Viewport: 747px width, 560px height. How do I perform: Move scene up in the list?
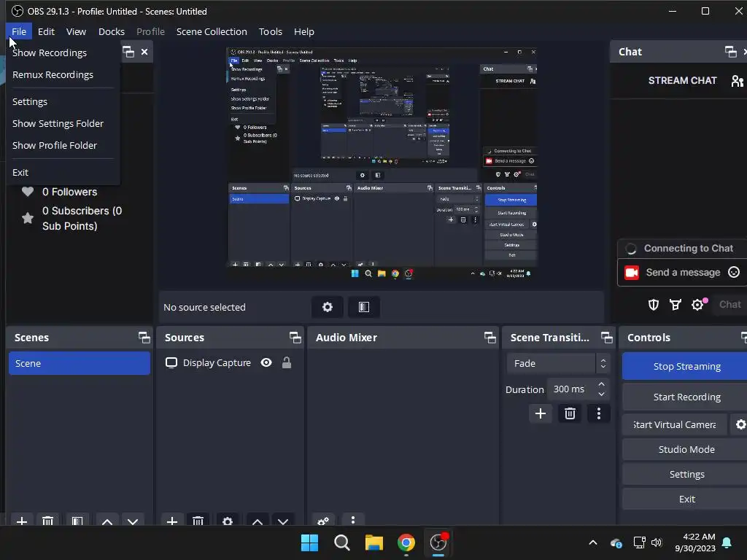pyautogui.click(x=107, y=521)
